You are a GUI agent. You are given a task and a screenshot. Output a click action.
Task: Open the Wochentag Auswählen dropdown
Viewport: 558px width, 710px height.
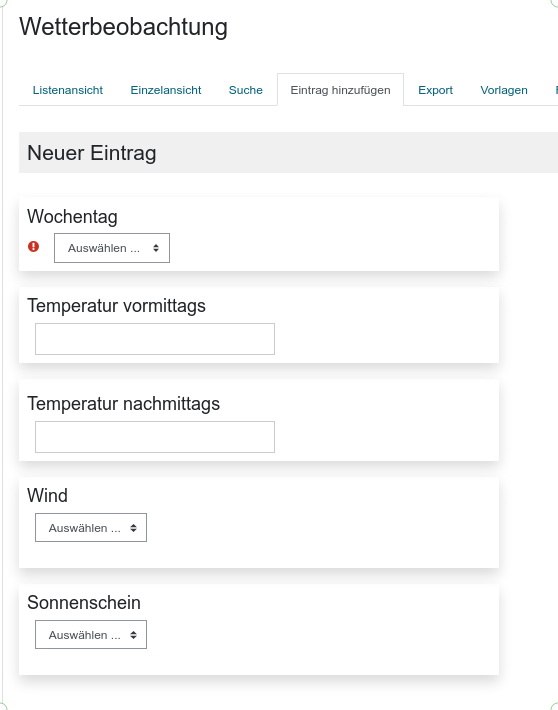click(x=112, y=248)
